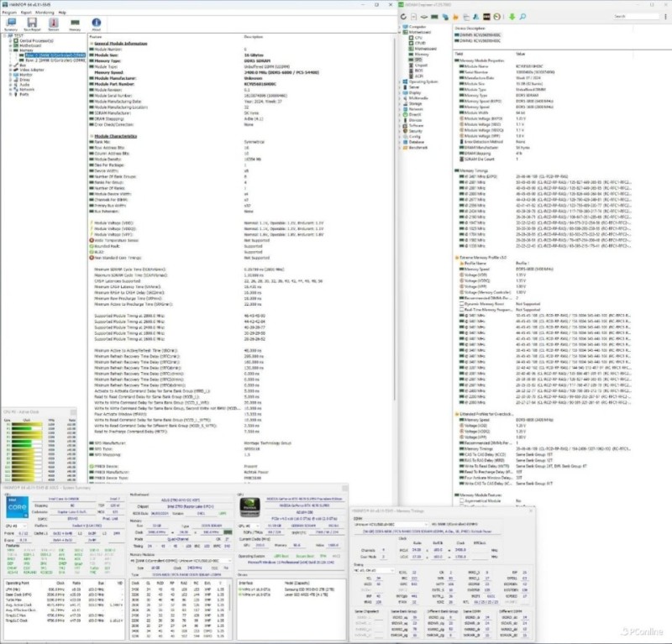Screen dimensions: 672x644
Task: Click the Dynamic Memory Boost checkbox in AIDA64
Action: (462, 303)
